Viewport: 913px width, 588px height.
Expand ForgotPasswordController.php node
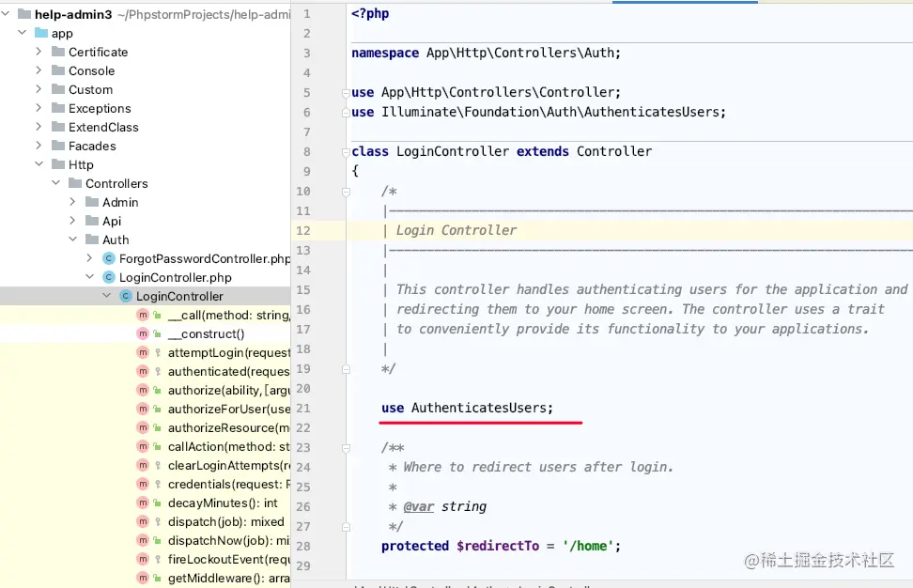pos(89,258)
